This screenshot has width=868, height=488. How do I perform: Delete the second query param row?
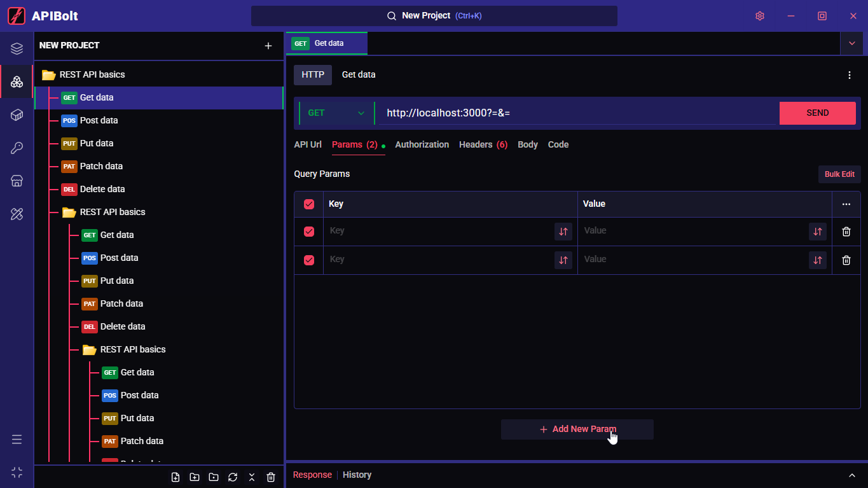click(846, 260)
